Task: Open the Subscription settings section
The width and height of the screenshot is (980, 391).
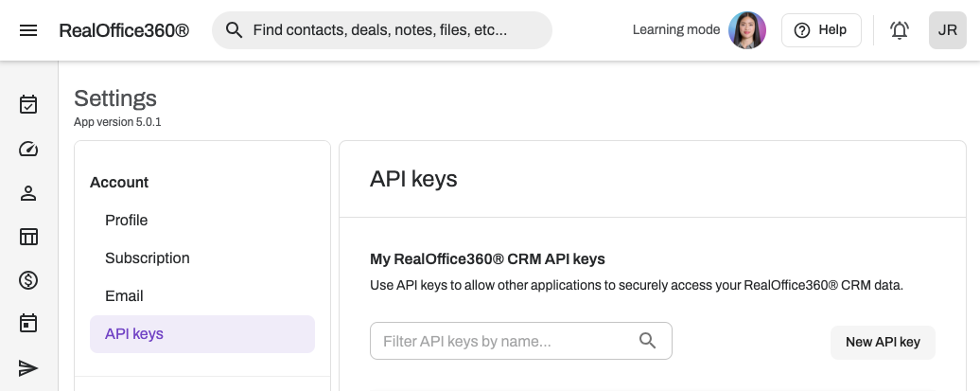Action: (x=148, y=258)
